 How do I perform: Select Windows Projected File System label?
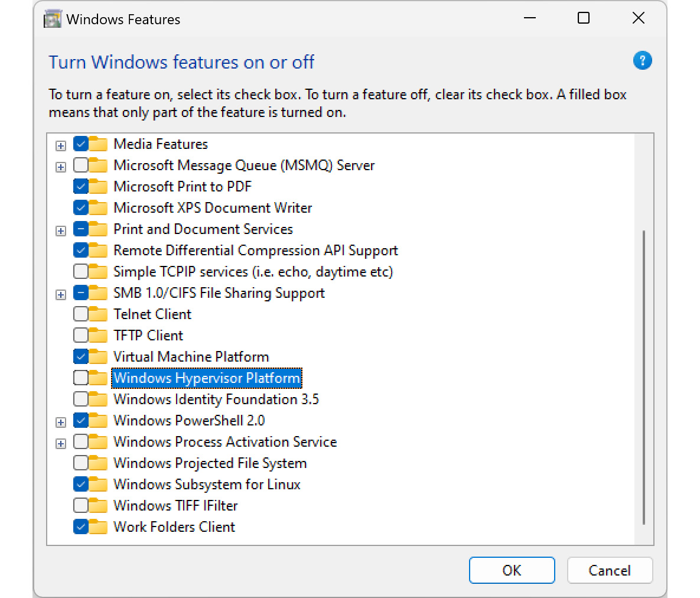tap(210, 463)
